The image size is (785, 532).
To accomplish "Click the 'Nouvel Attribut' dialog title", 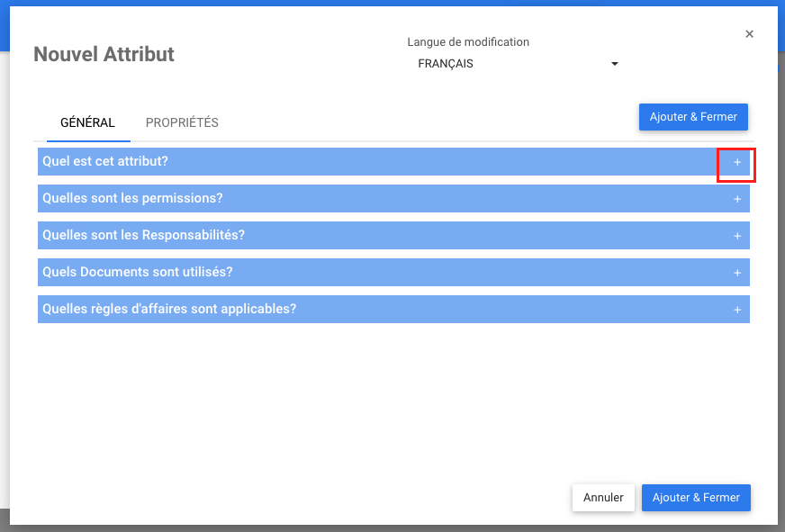I will (x=104, y=54).
